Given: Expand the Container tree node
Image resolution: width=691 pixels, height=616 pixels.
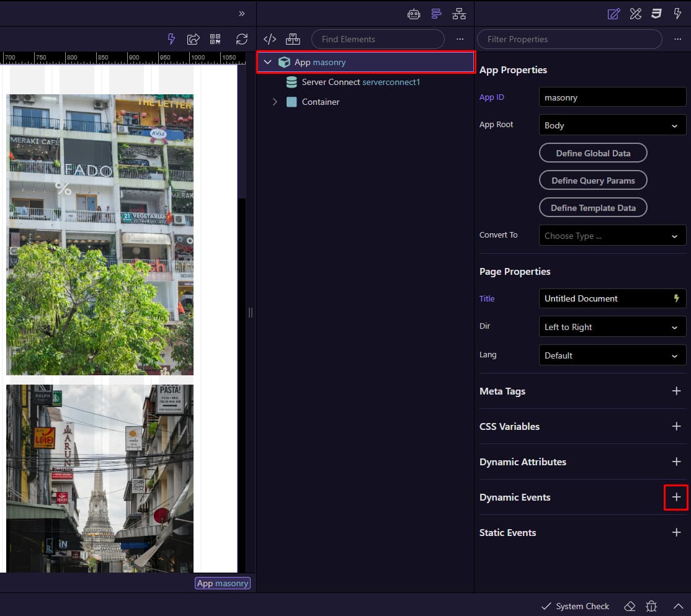Looking at the screenshot, I should pos(275,102).
